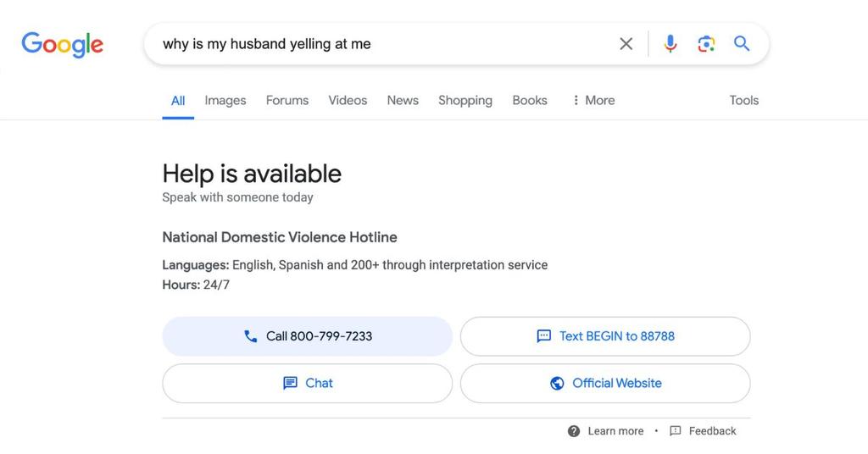Start voice search with microphone icon
The height and width of the screenshot is (454, 868).
click(x=670, y=44)
